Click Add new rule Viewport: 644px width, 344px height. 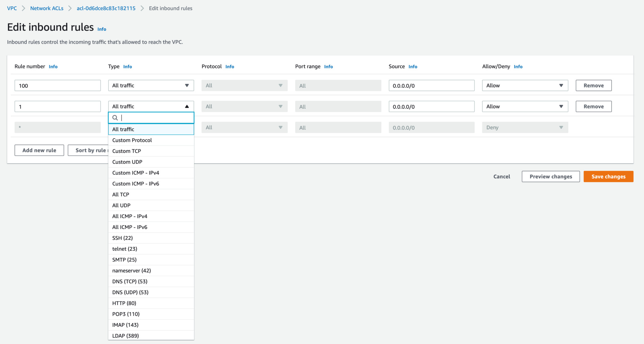(x=39, y=150)
